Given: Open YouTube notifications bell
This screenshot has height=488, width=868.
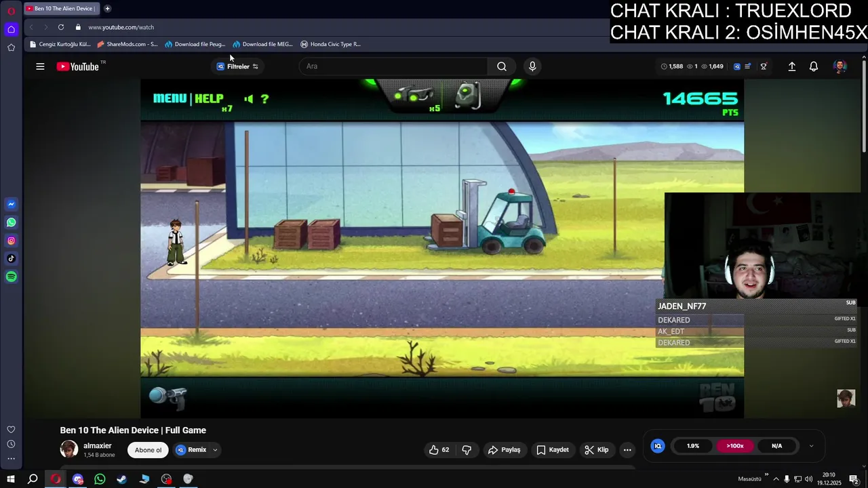Looking at the screenshot, I should 814,66.
